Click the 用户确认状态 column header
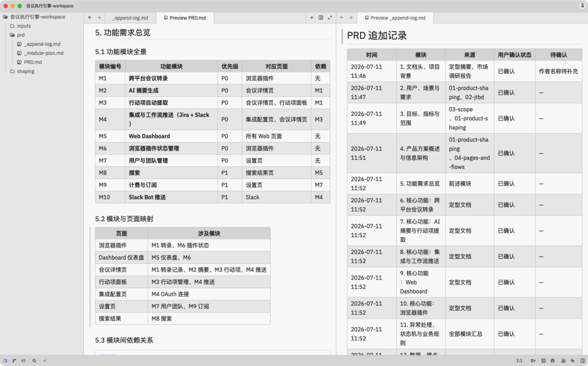Image resolution: width=588 pixels, height=366 pixels. point(514,55)
